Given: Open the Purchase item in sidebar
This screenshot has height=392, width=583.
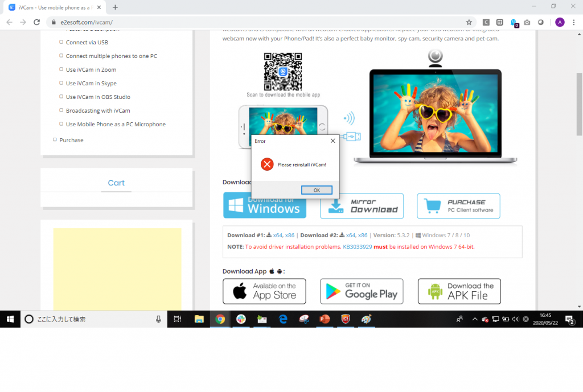Looking at the screenshot, I should pyautogui.click(x=71, y=140).
